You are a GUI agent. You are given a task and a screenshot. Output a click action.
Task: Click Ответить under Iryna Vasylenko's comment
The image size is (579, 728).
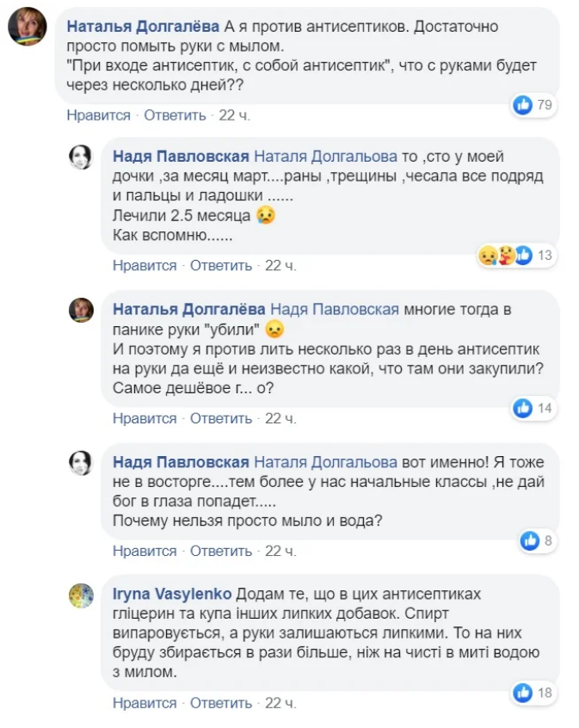221,703
